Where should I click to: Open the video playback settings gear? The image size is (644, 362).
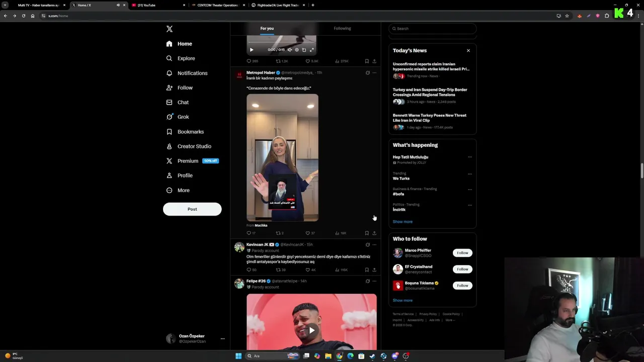[x=297, y=50]
